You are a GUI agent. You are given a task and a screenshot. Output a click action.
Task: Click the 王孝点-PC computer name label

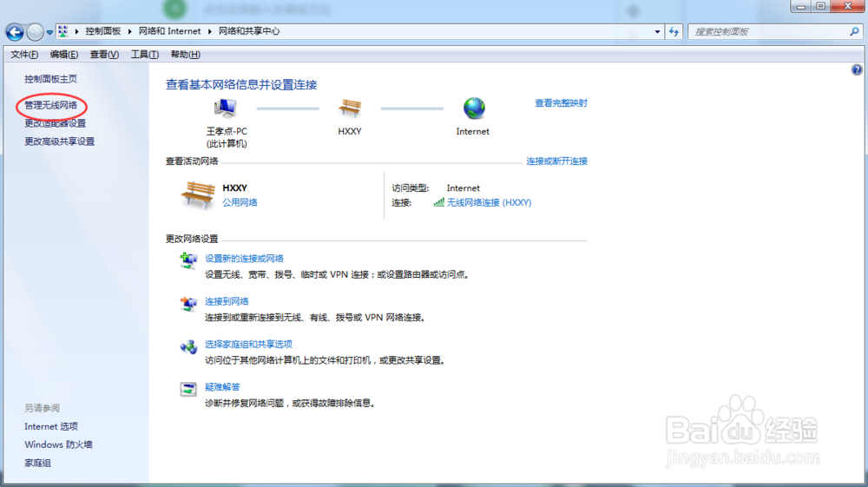(227, 132)
